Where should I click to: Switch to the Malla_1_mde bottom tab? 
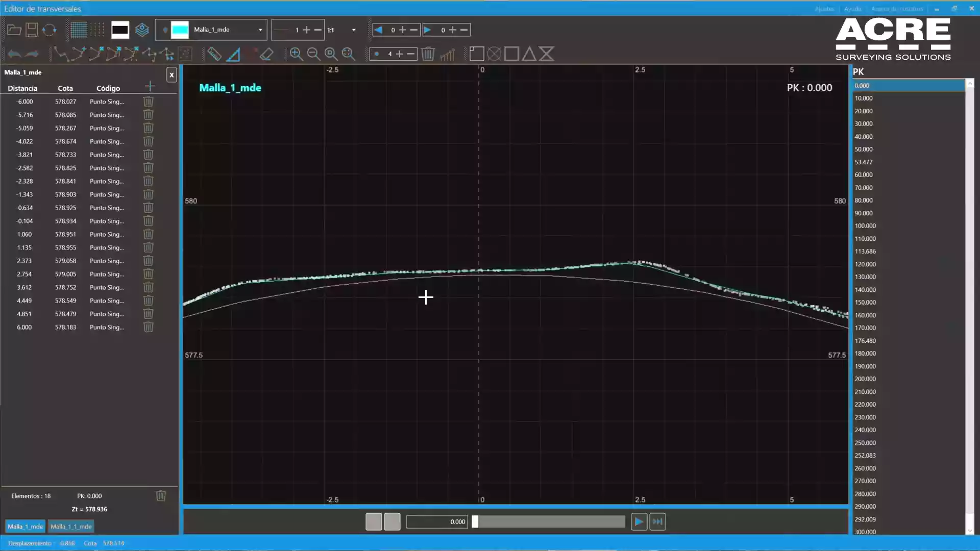point(26,527)
